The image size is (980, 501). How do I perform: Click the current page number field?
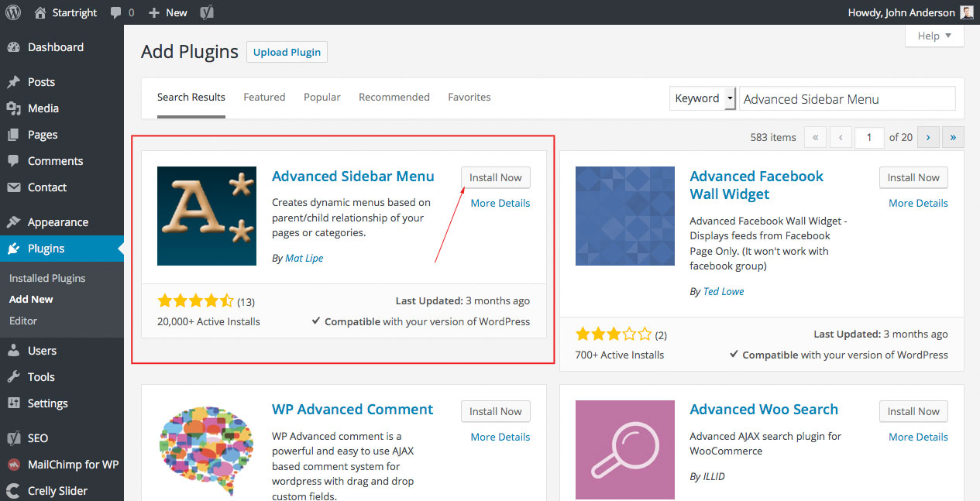pyautogui.click(x=869, y=137)
